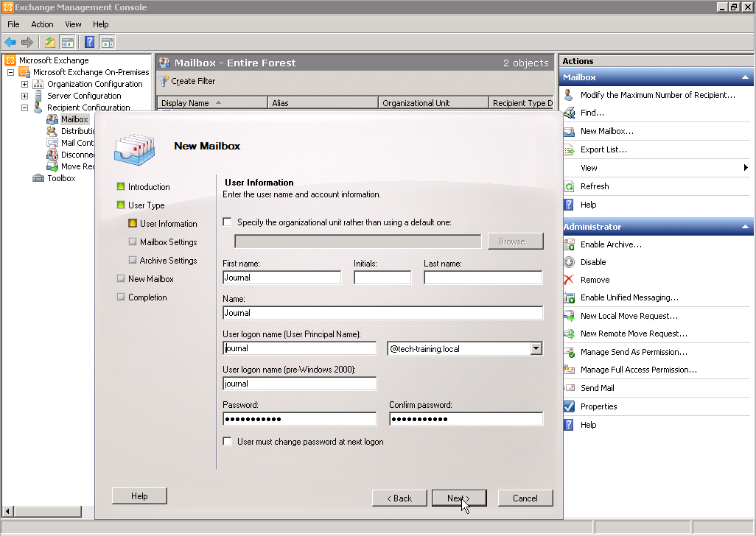
Task: Click the New Mailbox action icon
Action: tap(569, 131)
